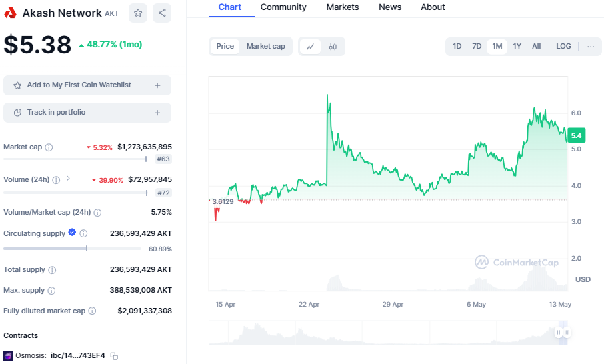Show Fully diluted market cap info
The width and height of the screenshot is (604, 364).
click(x=92, y=311)
